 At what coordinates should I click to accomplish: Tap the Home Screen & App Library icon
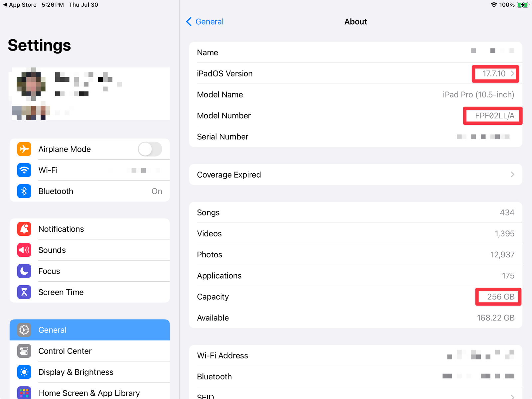[24, 393]
